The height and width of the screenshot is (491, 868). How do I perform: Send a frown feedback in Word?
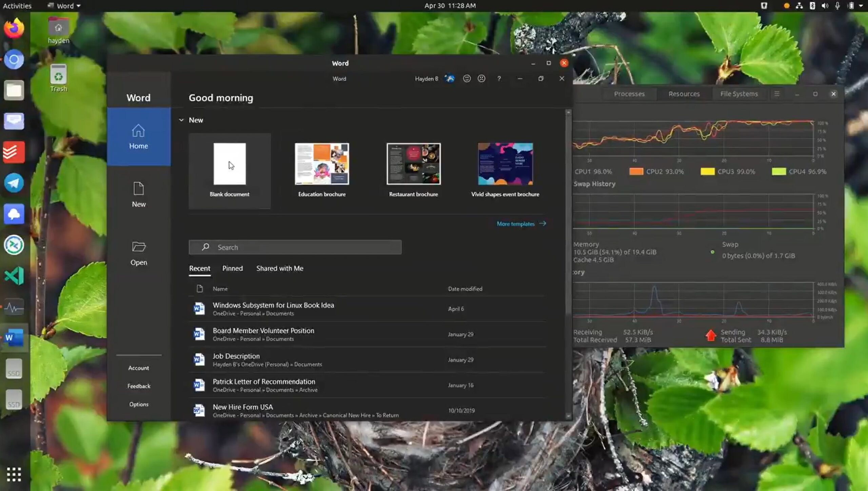(x=481, y=78)
